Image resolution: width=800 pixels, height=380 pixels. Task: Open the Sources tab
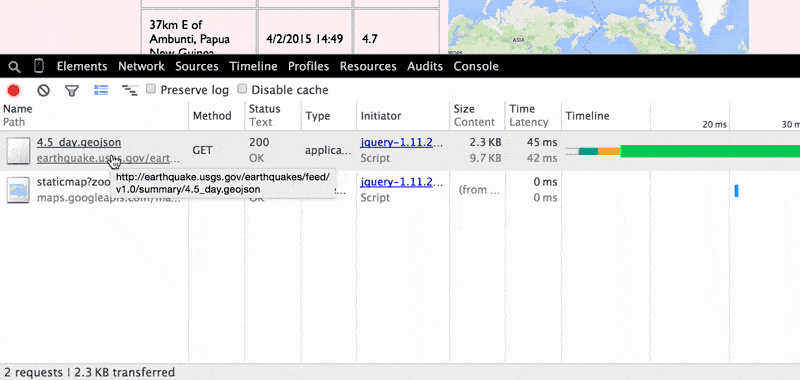tap(197, 66)
